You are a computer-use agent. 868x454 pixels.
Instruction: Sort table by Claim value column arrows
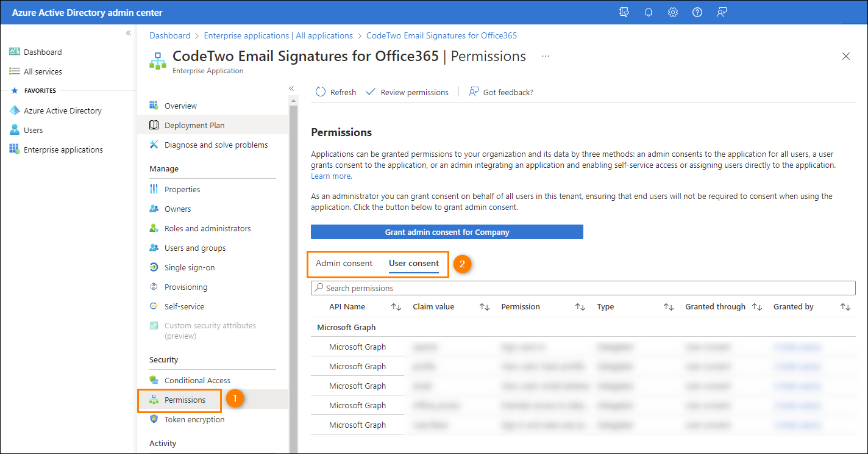[485, 307]
